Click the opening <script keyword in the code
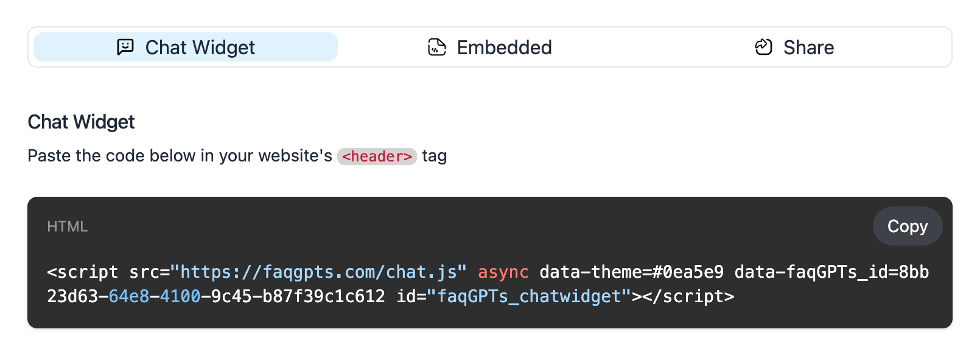The width and height of the screenshot is (980, 357). [x=83, y=272]
